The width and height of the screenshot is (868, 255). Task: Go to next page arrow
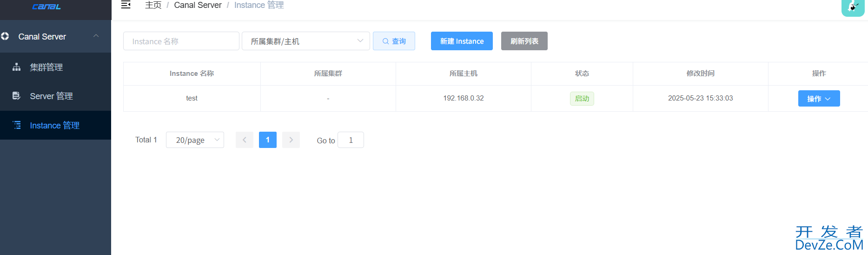[291, 140]
